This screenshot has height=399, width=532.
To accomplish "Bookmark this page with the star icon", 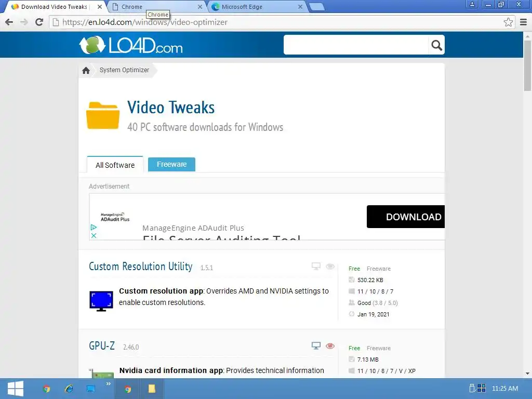I will click(508, 22).
